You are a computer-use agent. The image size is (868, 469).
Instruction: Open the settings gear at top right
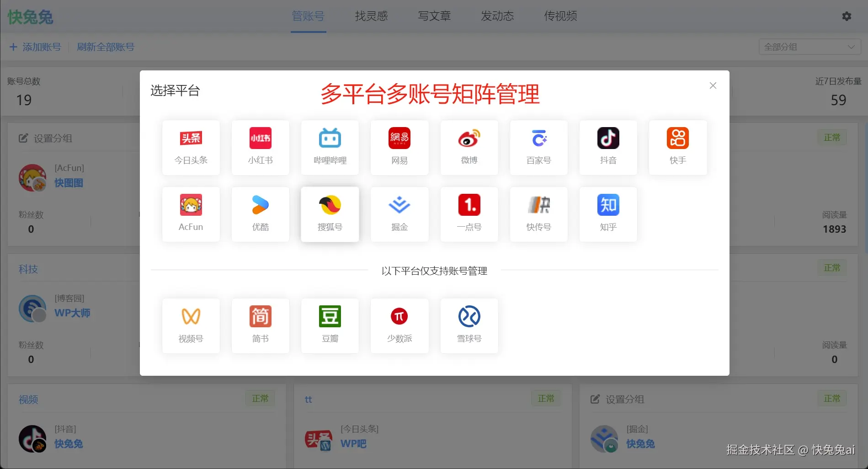click(846, 16)
